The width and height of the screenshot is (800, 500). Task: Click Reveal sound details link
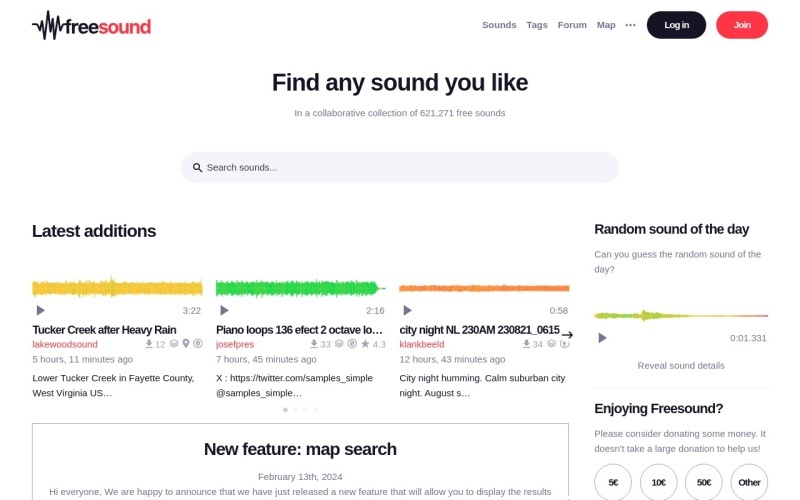click(681, 365)
